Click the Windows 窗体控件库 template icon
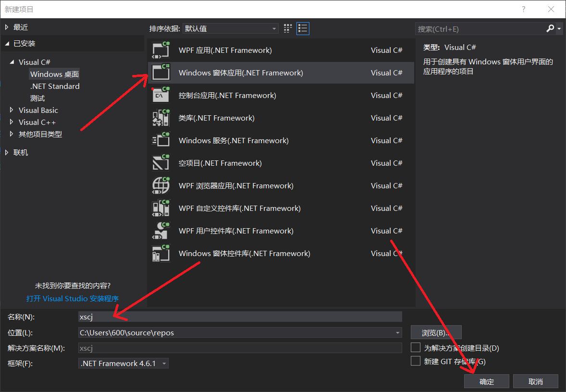Viewport: 566px width, 392px height. [161, 253]
